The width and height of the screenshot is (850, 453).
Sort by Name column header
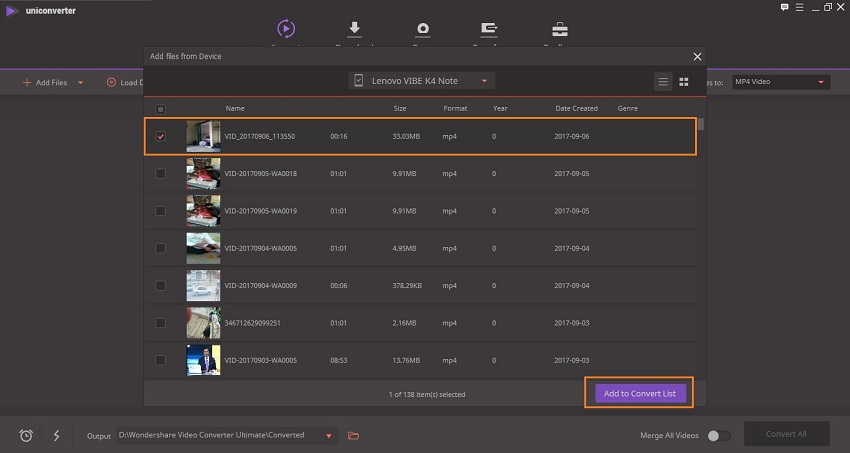pyautogui.click(x=235, y=108)
